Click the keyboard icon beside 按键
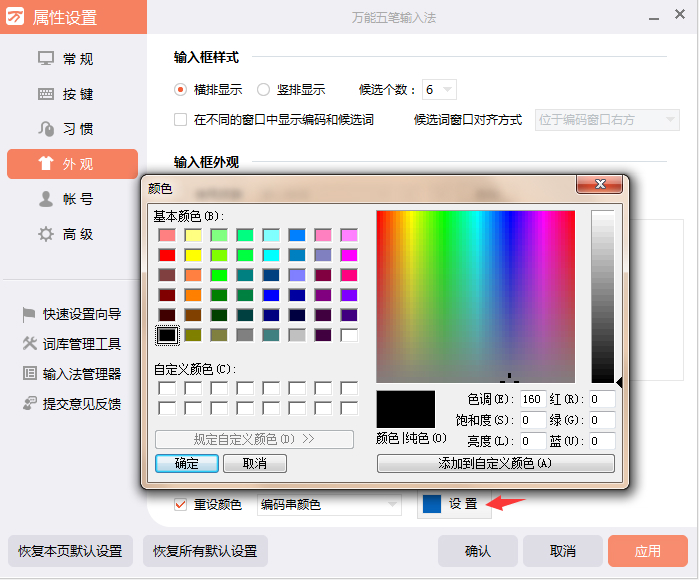Viewport: 699px width, 580px height. tap(46, 94)
